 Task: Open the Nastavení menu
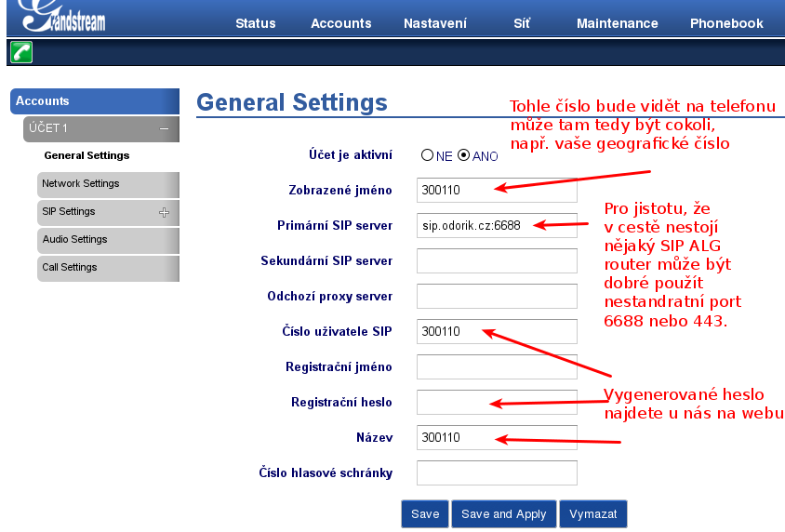pyautogui.click(x=434, y=23)
